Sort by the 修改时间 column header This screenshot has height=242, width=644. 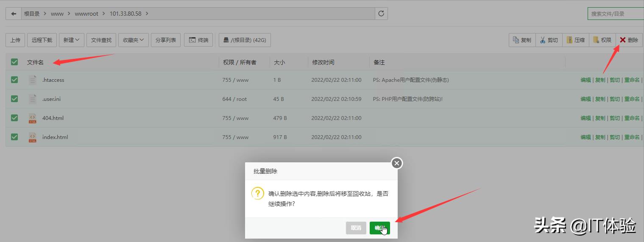(x=323, y=62)
